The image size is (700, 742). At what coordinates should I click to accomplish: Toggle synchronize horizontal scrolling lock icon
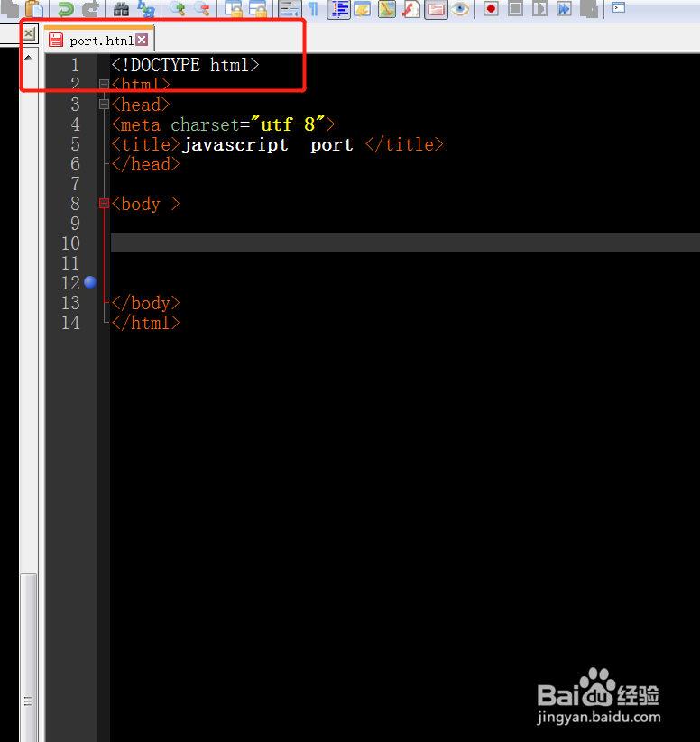pos(258,8)
